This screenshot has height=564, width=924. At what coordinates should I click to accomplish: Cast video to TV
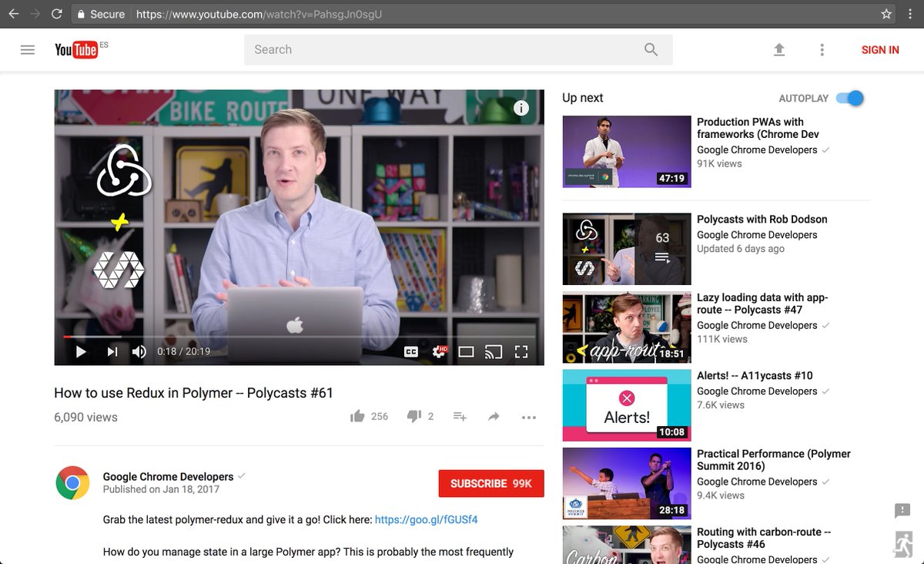(493, 352)
